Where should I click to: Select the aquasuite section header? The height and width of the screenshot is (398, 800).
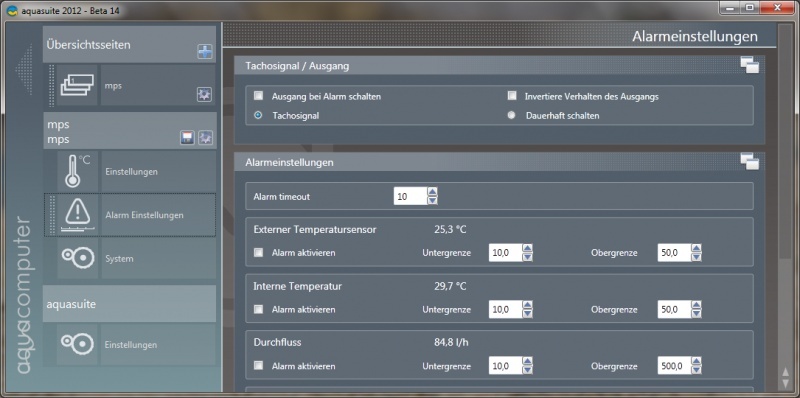130,304
